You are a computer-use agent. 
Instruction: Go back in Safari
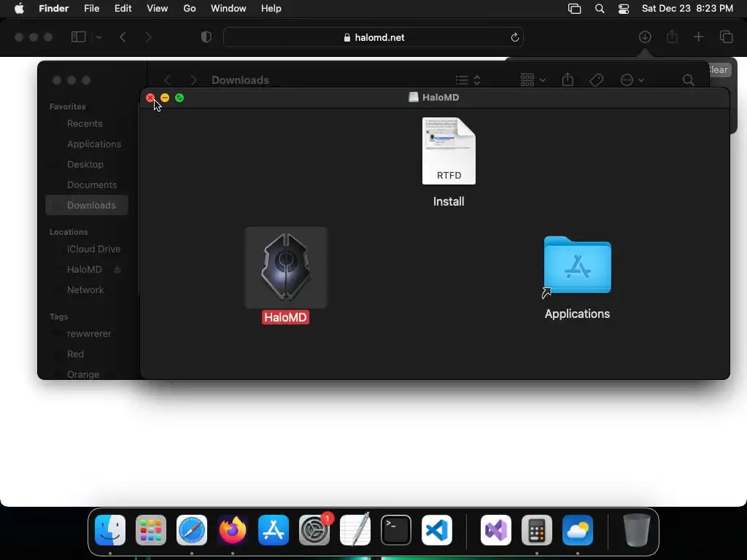tap(123, 37)
